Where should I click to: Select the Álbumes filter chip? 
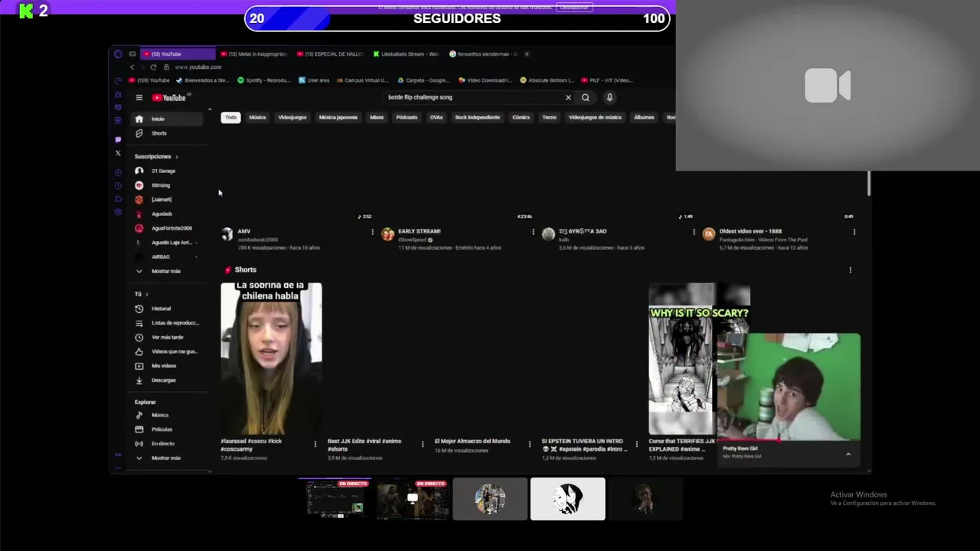(x=644, y=117)
